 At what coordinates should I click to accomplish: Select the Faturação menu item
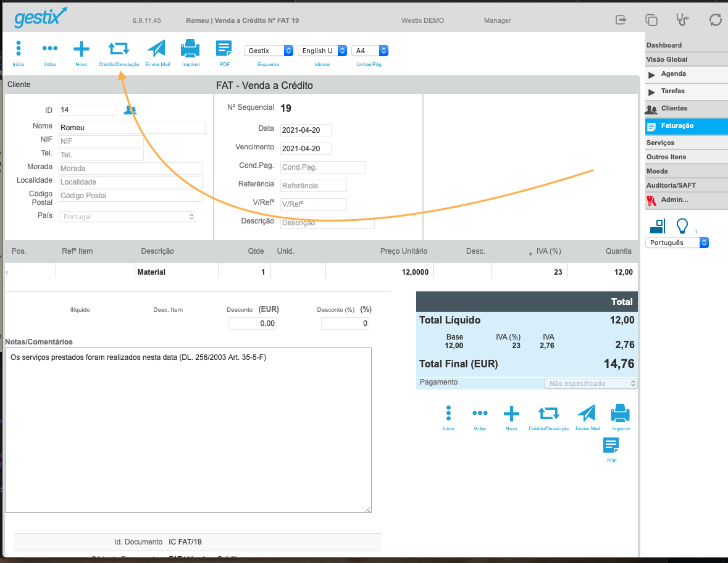[687, 126]
